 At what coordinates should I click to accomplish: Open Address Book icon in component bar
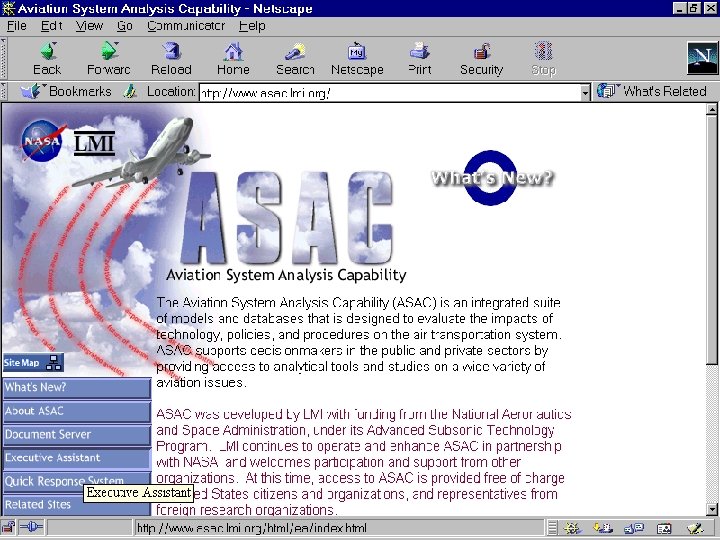[x=664, y=529]
